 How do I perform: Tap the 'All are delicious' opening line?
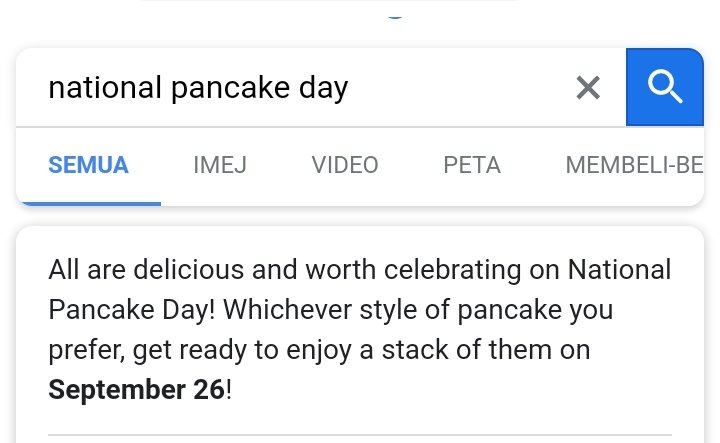(x=360, y=269)
